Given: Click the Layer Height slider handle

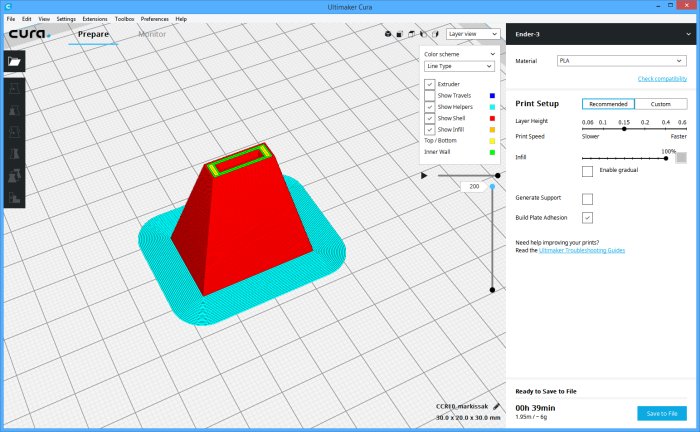Looking at the screenshot, I should (x=624, y=129).
